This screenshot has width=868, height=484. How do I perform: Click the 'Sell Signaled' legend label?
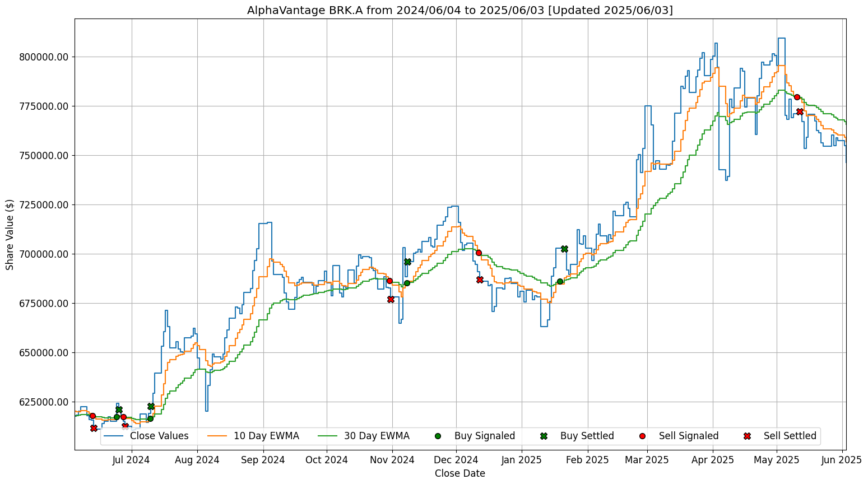[x=689, y=436]
